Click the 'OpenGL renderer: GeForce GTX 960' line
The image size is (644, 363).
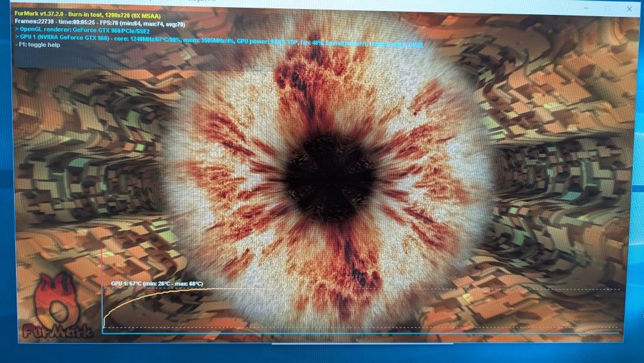coord(82,30)
